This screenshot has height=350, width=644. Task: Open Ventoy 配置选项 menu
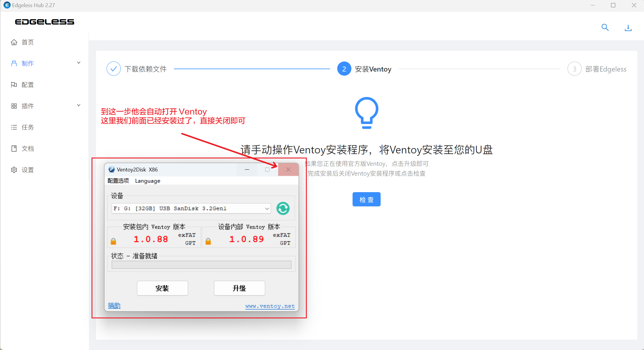(x=118, y=181)
